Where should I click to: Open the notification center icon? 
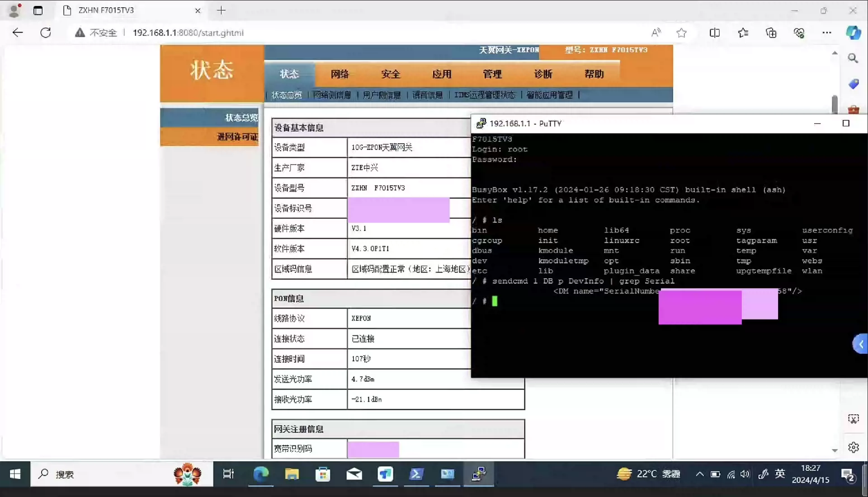(x=848, y=474)
